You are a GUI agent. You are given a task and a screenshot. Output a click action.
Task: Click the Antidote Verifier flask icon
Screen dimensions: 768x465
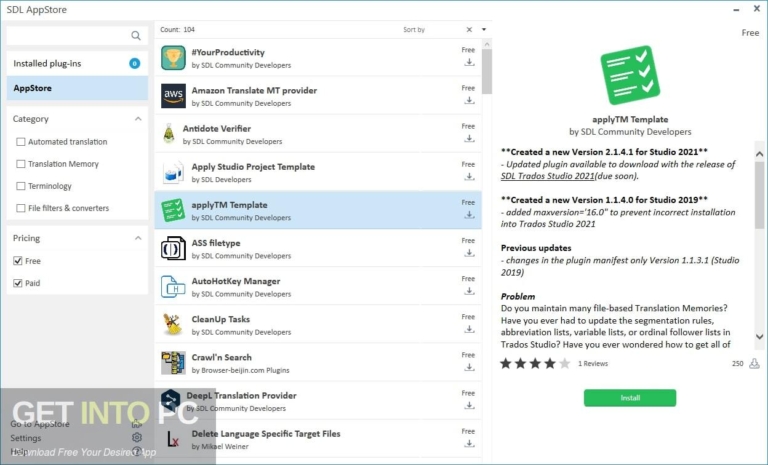(168, 134)
